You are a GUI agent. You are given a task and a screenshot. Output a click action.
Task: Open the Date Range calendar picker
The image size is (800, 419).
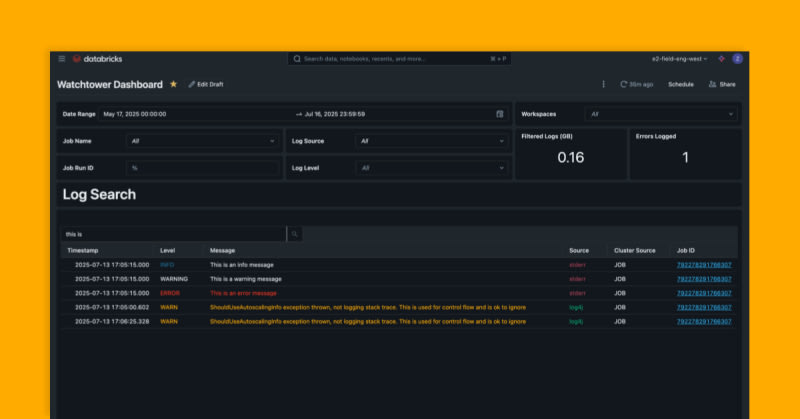pos(500,114)
